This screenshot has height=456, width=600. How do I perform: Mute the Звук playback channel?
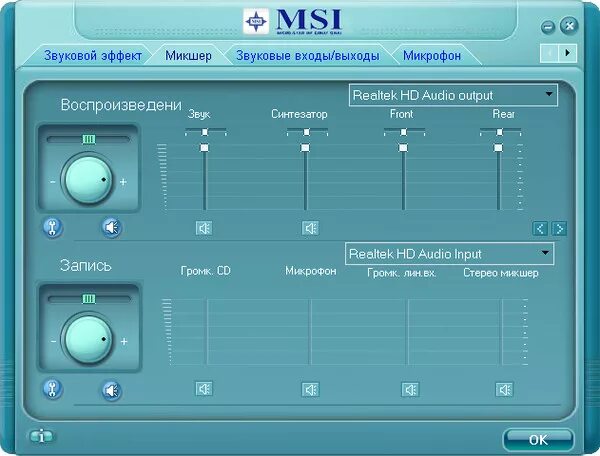coord(204,228)
